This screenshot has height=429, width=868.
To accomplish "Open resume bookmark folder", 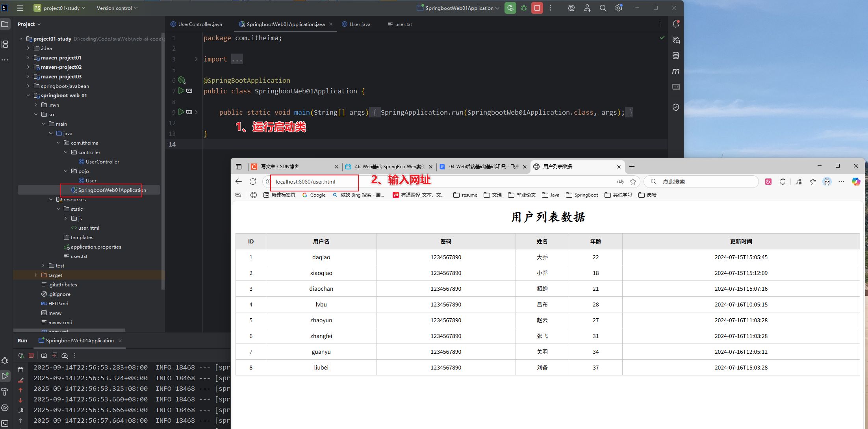I will point(465,195).
